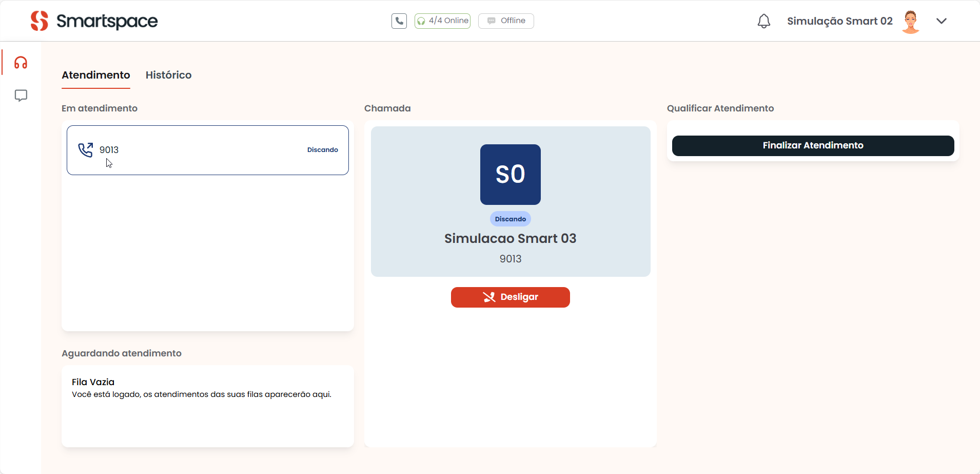Open the Simulação Smart 02 profile name
980x474 pixels.
click(839, 21)
